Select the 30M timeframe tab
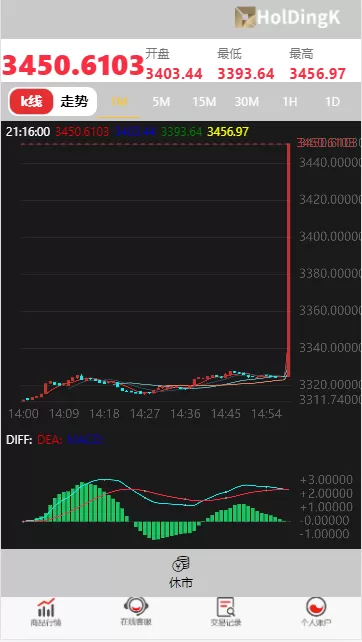 247,102
